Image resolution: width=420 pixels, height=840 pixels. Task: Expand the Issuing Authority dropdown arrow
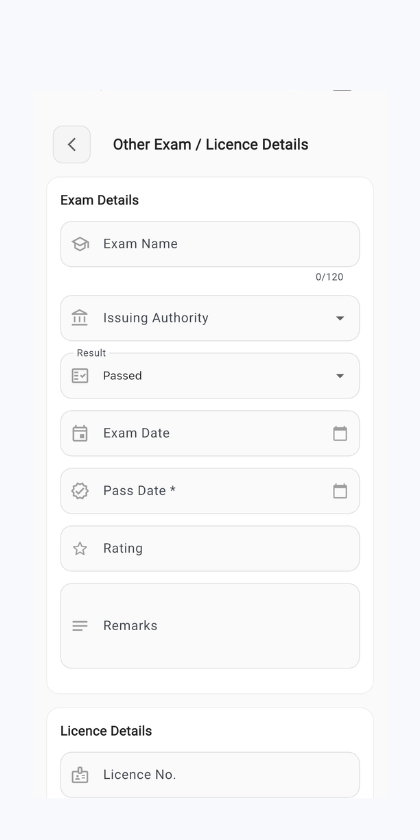click(x=340, y=318)
